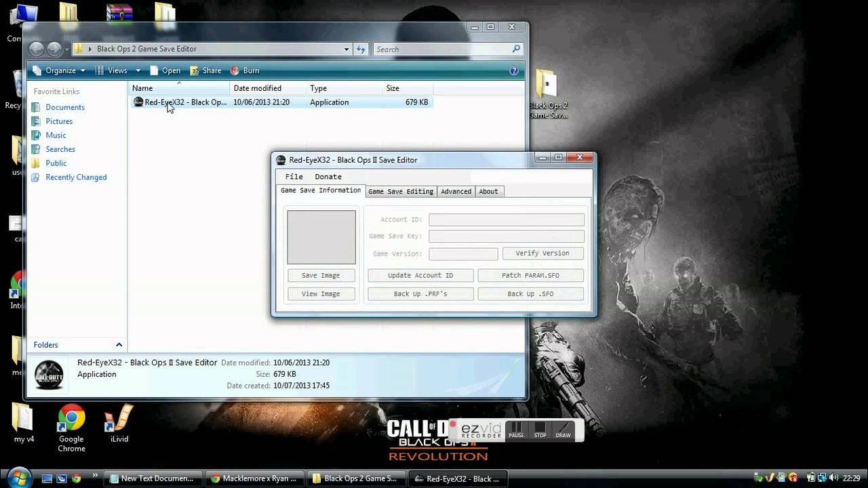This screenshot has height=488, width=868.
Task: Click the ezvid STOP recording button
Action: click(x=540, y=430)
